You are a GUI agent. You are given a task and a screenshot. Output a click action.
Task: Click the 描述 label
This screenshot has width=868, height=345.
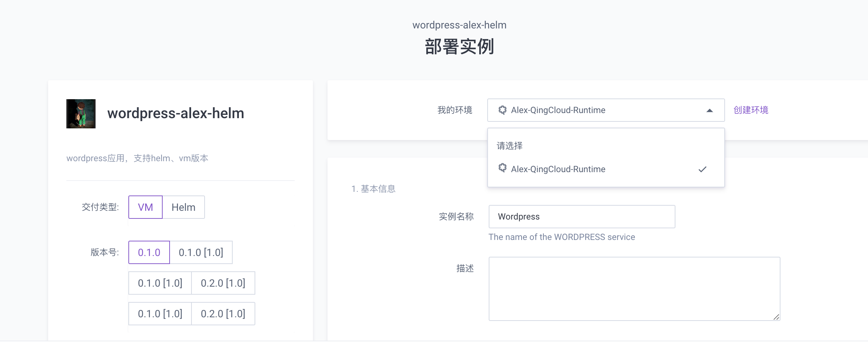465,268
